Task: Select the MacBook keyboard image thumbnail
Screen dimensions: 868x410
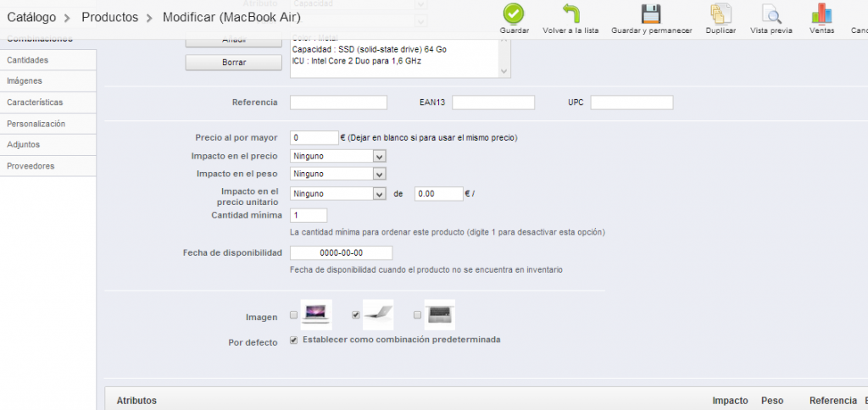Action: [439, 314]
